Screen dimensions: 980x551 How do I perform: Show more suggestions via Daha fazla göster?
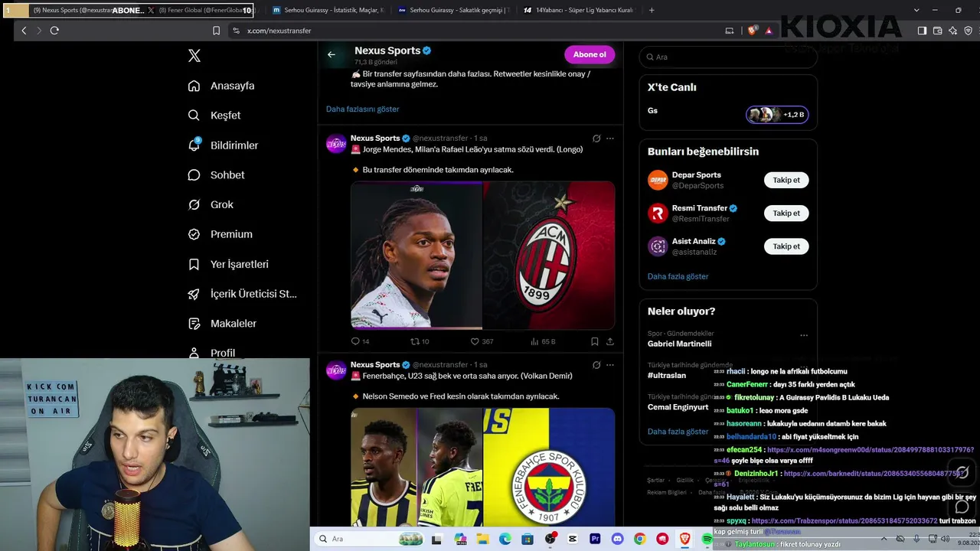(678, 276)
